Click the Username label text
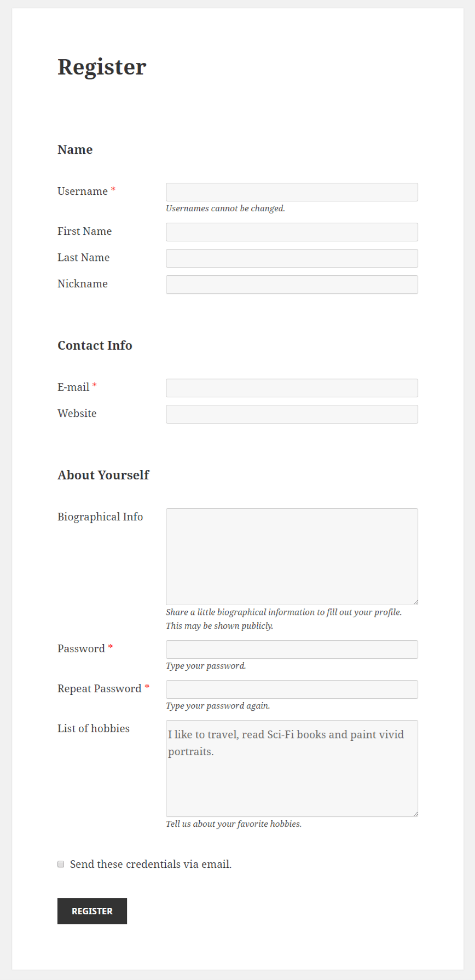475x980 pixels. click(83, 191)
